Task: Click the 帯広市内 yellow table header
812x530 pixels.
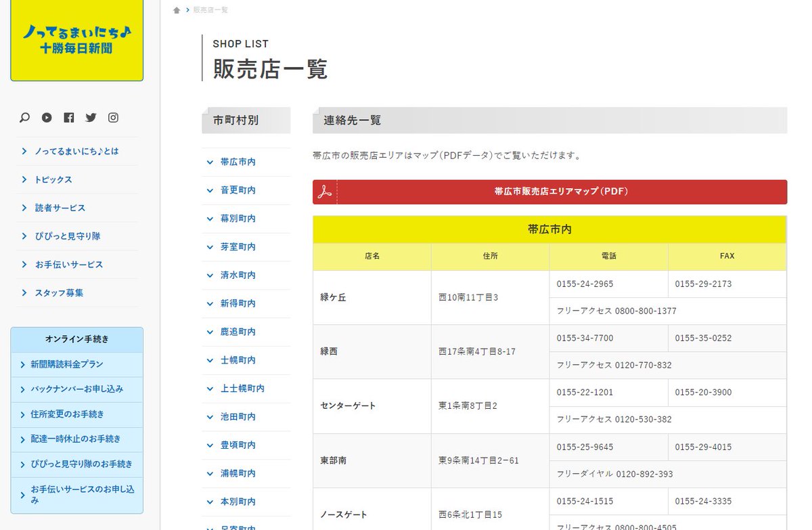Action: (549, 229)
